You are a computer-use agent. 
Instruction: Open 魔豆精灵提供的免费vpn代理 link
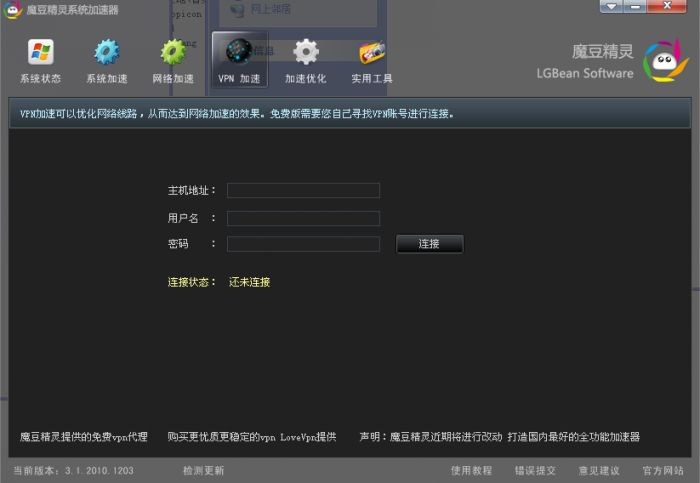[x=83, y=437]
